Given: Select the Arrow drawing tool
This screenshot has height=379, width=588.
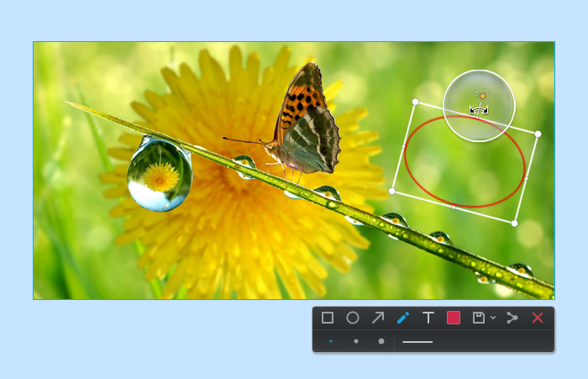Looking at the screenshot, I should pos(378,318).
